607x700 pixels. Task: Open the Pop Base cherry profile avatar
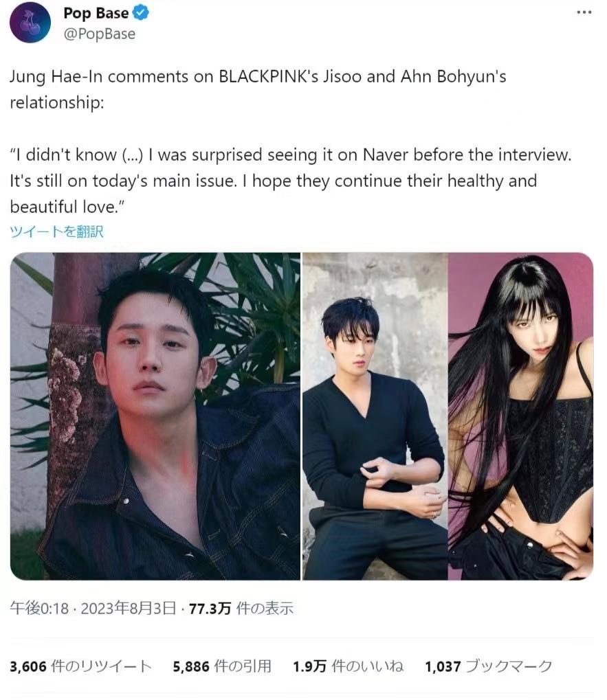click(x=30, y=22)
